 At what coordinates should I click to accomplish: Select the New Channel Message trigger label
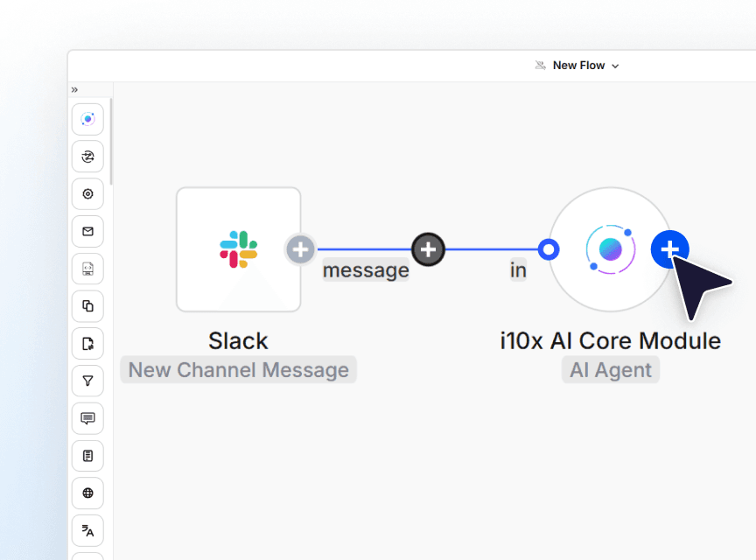[x=238, y=369]
